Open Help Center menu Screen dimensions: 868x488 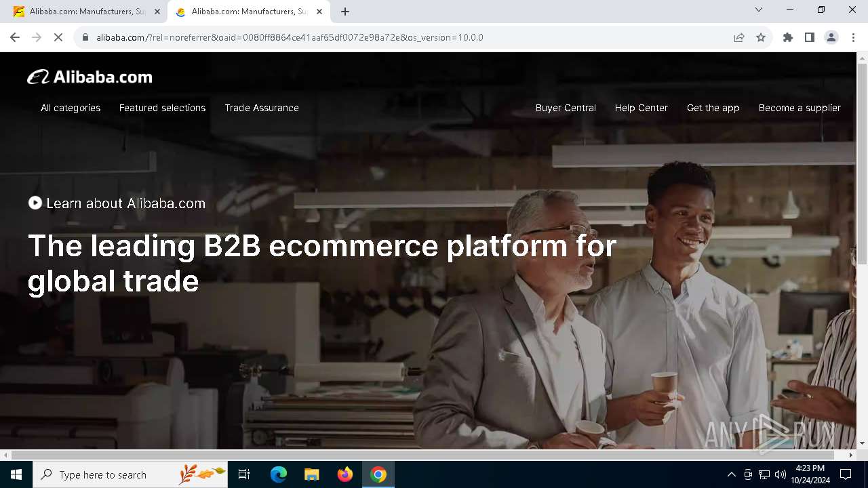tap(642, 108)
